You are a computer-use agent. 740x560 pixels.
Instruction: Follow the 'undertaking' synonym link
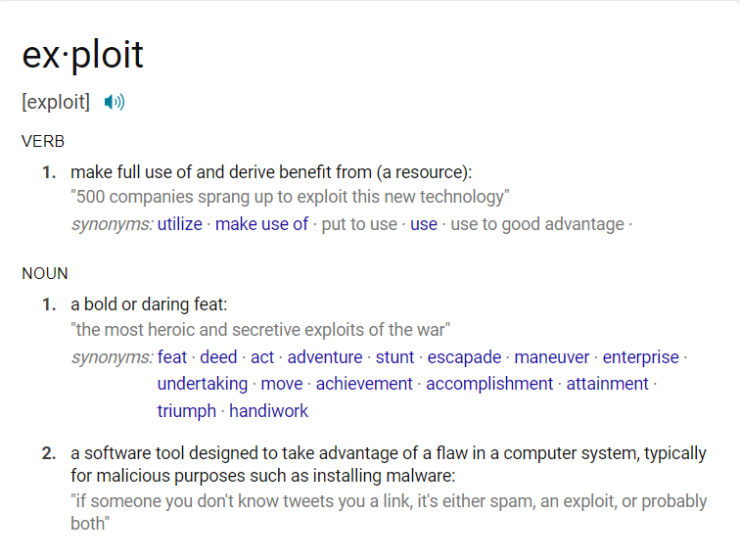click(x=203, y=384)
